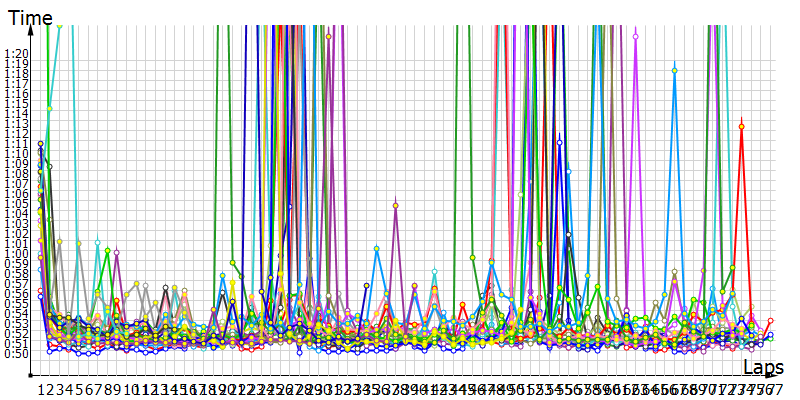Viewport: 800px width, 400px height.
Task: Select the yellow point at 1:01 near lap 3
Action: click(x=59, y=241)
